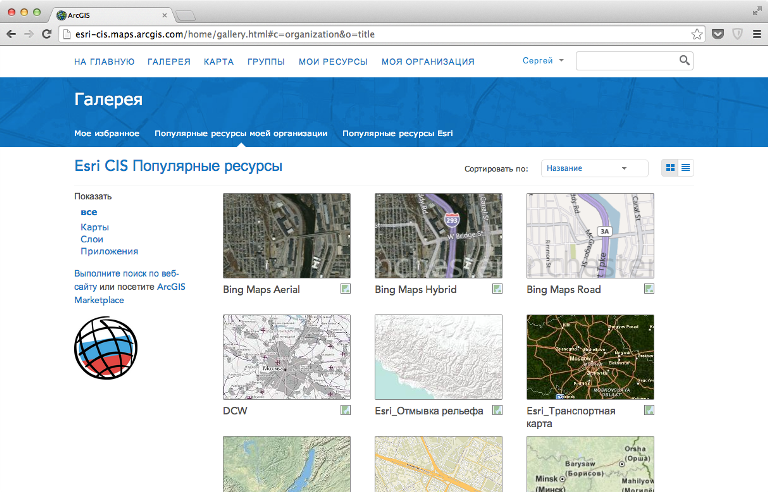Open МОЯ ОРГАНИЗАЦИЯ menu item
The height and width of the screenshot is (492, 768).
(x=428, y=62)
